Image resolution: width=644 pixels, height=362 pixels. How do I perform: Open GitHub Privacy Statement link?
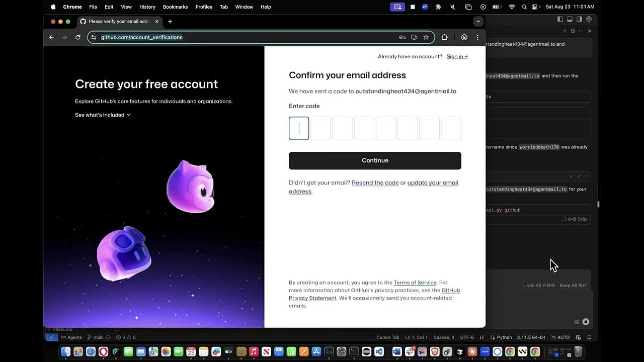point(374,294)
